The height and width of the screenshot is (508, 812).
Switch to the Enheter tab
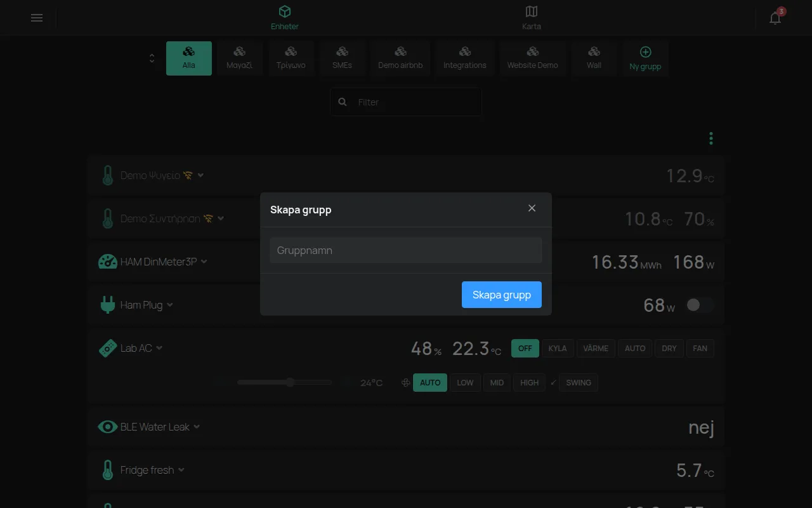pyautogui.click(x=285, y=18)
